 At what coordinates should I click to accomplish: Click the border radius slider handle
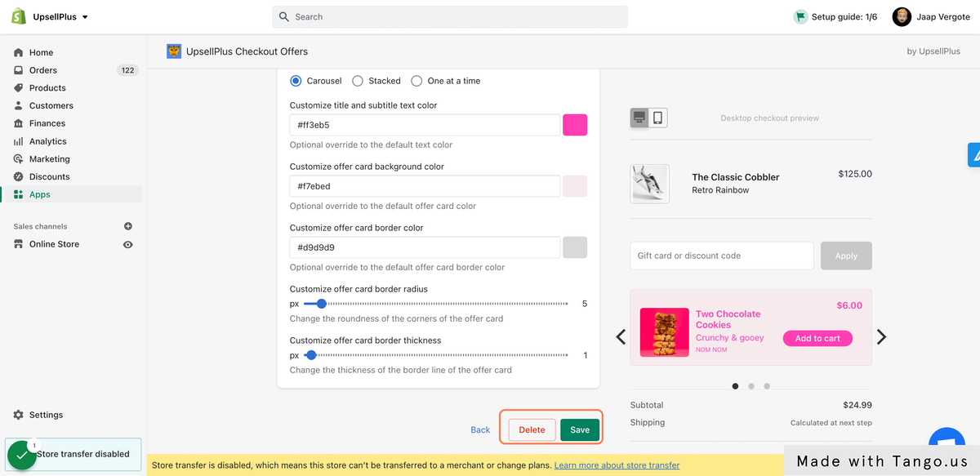point(321,304)
